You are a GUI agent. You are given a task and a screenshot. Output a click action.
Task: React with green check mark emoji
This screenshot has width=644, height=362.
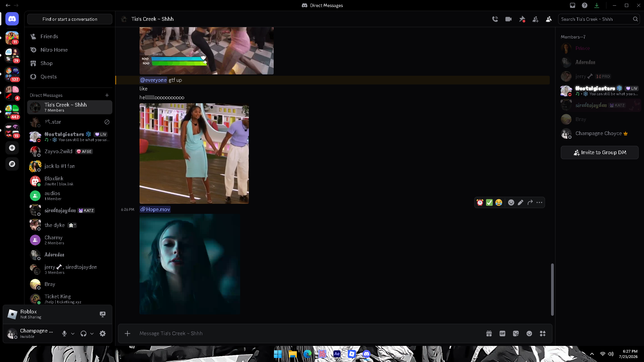[x=489, y=202]
